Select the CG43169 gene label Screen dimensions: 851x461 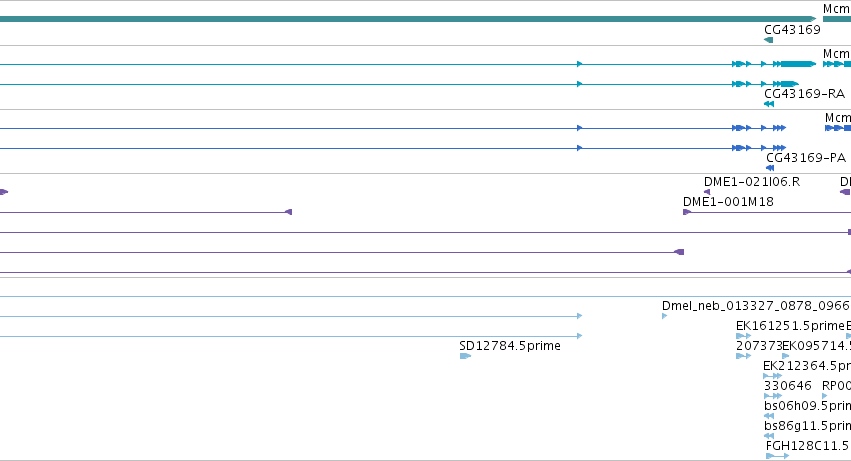coord(792,30)
